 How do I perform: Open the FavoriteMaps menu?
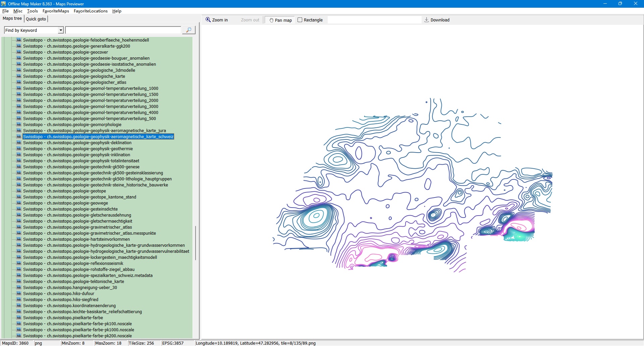click(x=56, y=11)
